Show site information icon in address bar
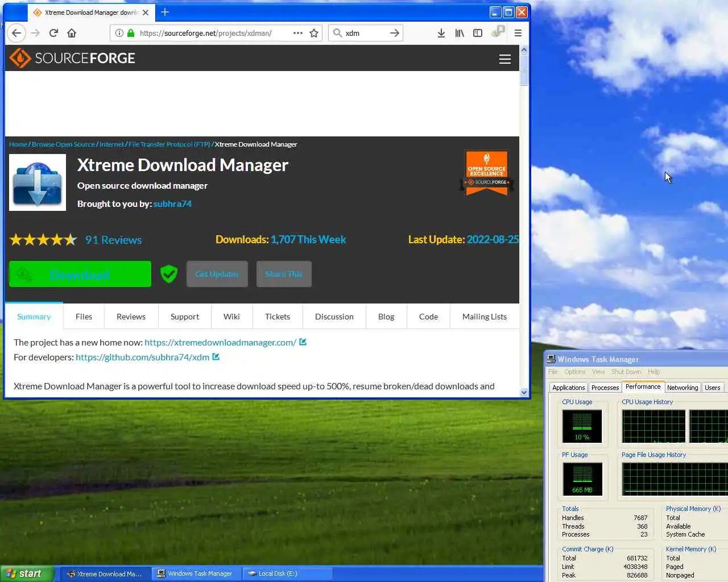Screen dimensions: 728x582 coord(119,33)
